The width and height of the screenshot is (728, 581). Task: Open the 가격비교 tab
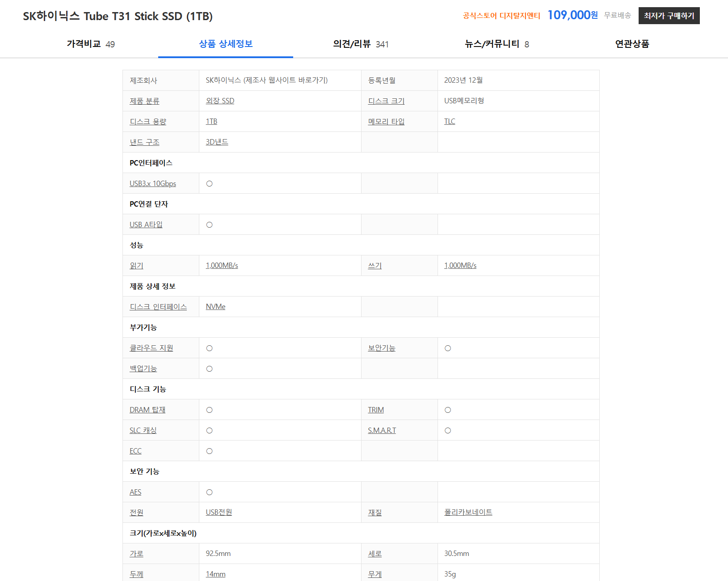tap(91, 44)
